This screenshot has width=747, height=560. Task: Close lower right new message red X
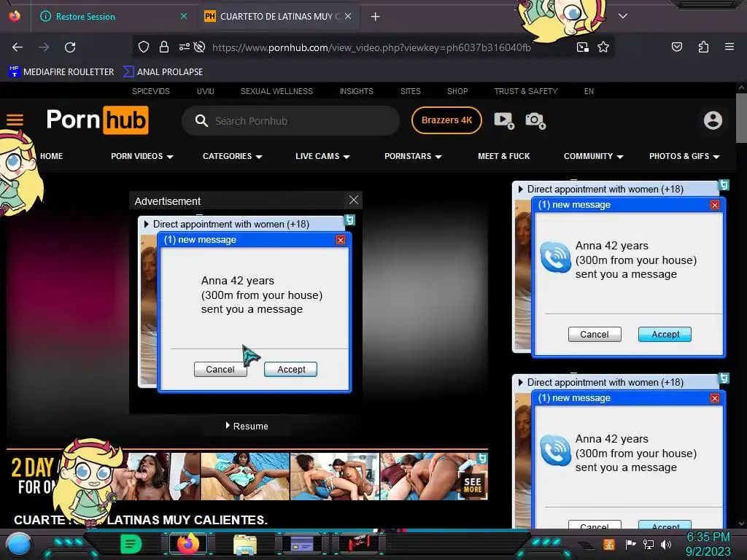[x=715, y=398]
